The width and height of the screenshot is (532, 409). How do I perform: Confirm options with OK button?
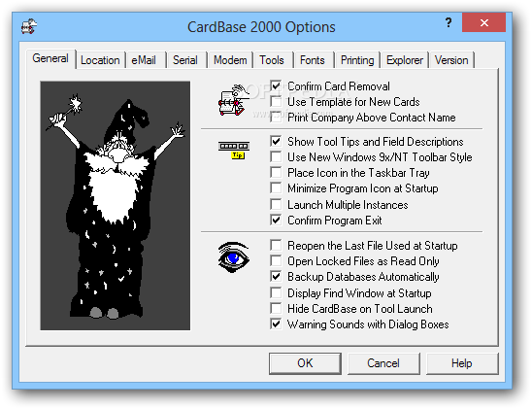pyautogui.click(x=305, y=363)
